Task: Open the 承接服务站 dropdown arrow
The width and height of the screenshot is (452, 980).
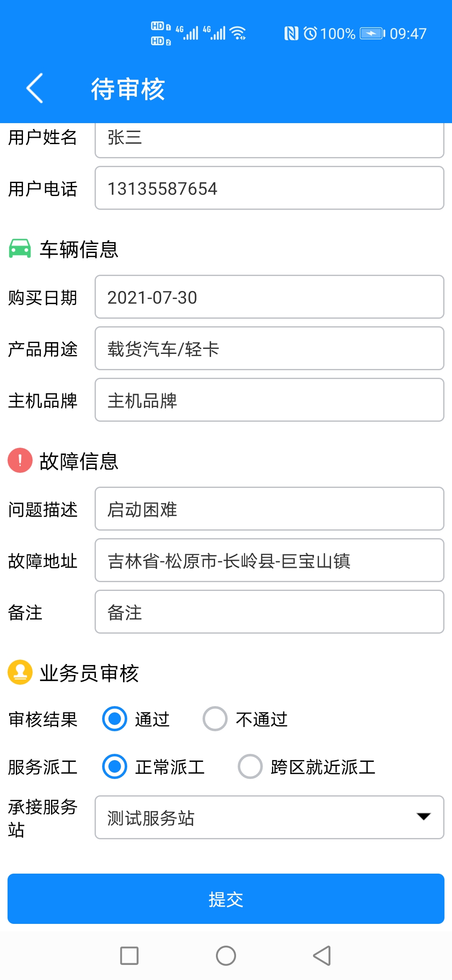Action: 423,817
